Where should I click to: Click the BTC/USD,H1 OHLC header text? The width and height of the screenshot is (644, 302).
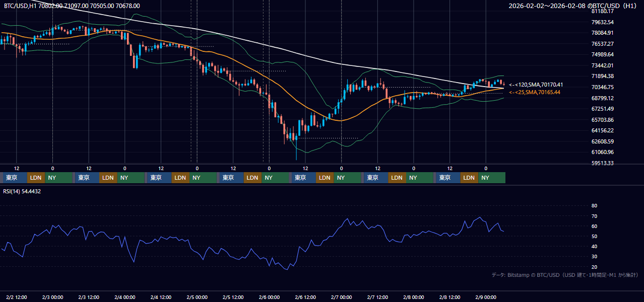[72, 6]
